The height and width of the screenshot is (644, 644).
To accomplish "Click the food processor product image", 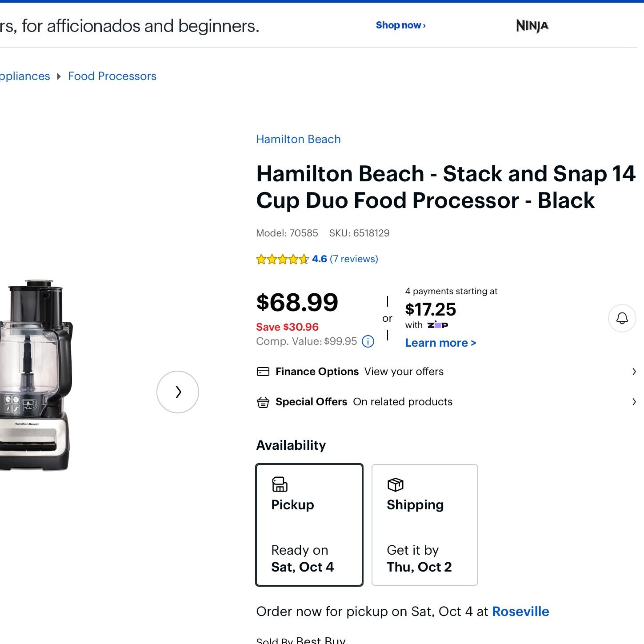I will 36,376.
